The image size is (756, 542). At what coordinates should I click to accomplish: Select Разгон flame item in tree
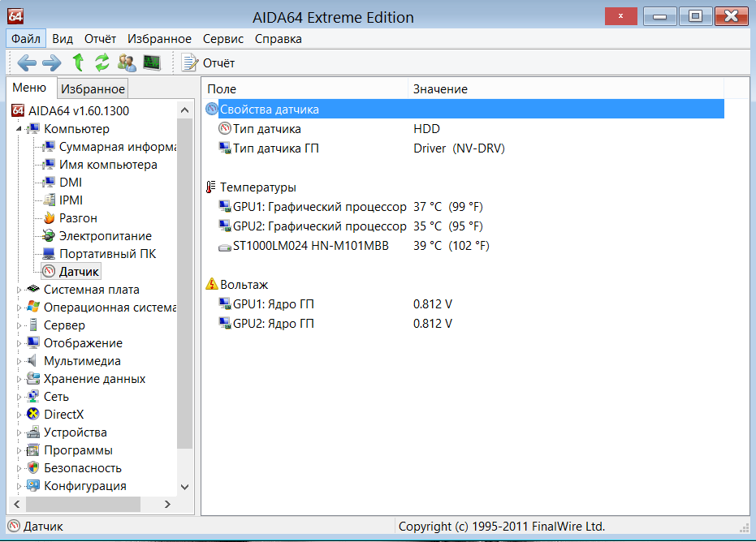[x=77, y=218]
